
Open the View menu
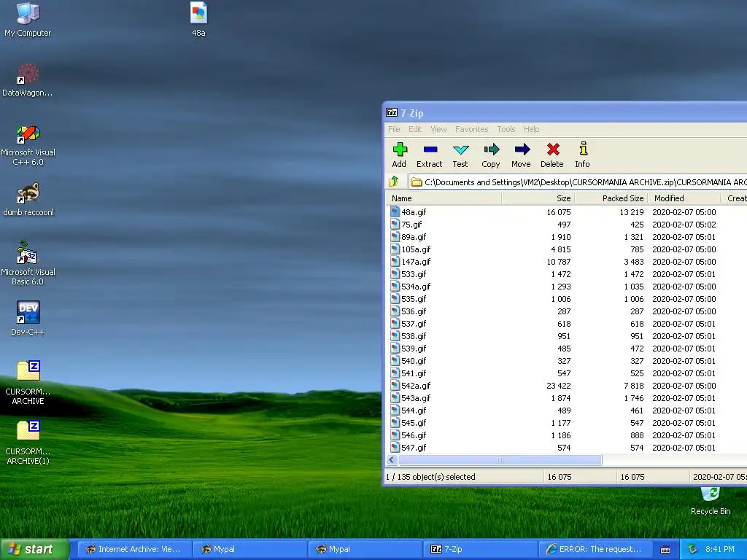[x=438, y=129]
